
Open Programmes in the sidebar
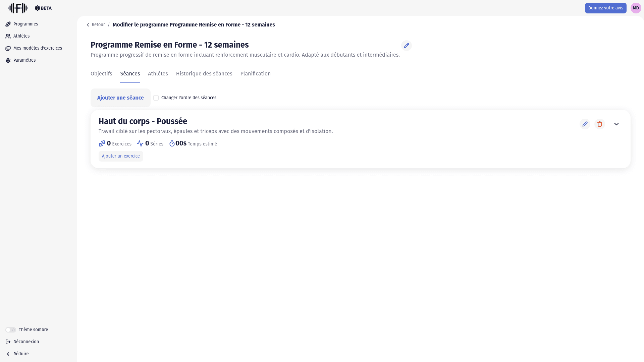(25, 24)
